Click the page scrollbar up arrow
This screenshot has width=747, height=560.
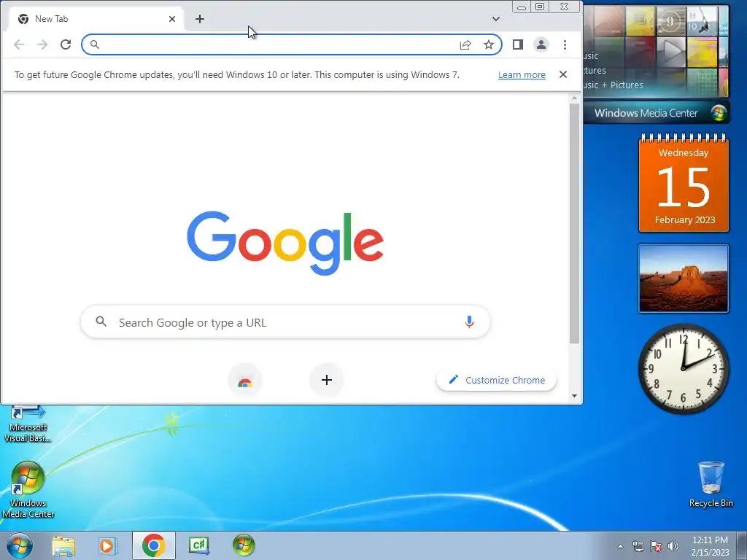pyautogui.click(x=575, y=98)
